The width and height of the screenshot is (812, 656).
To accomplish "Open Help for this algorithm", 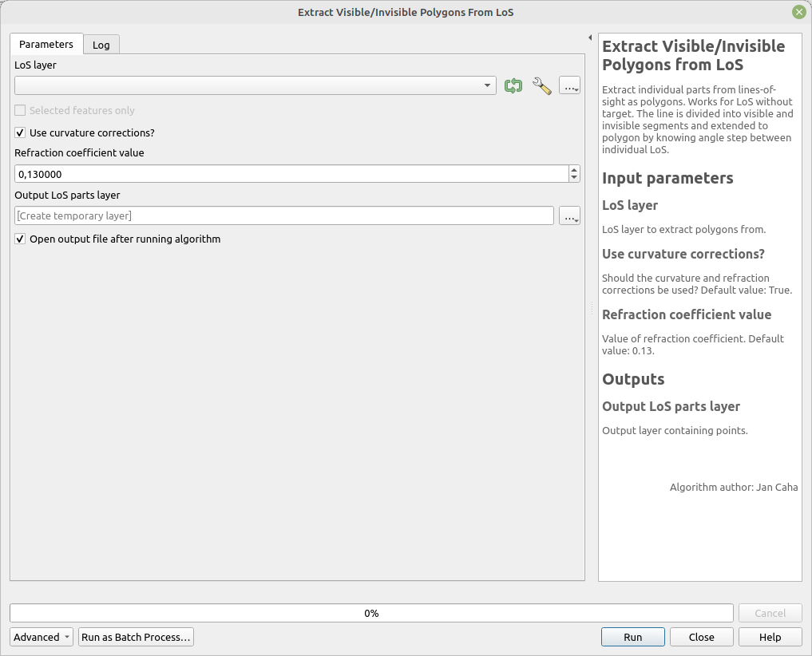I will pyautogui.click(x=770, y=637).
